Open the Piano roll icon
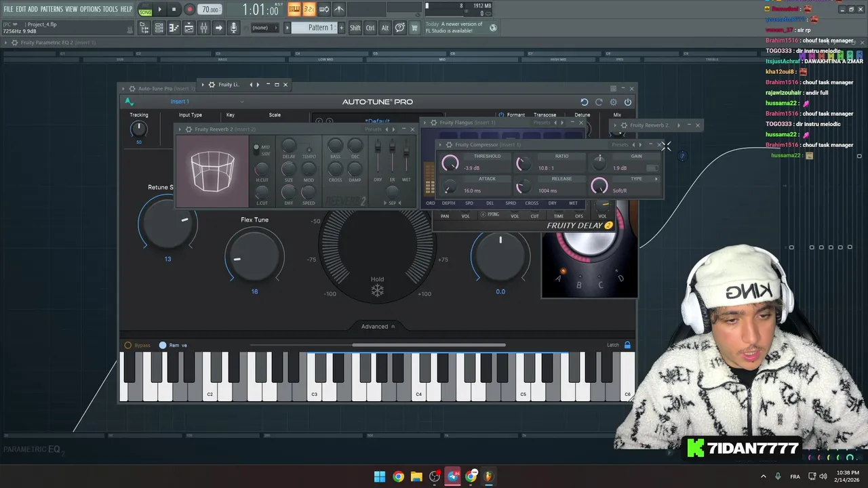Image resolution: width=868 pixels, height=488 pixels. click(x=174, y=28)
